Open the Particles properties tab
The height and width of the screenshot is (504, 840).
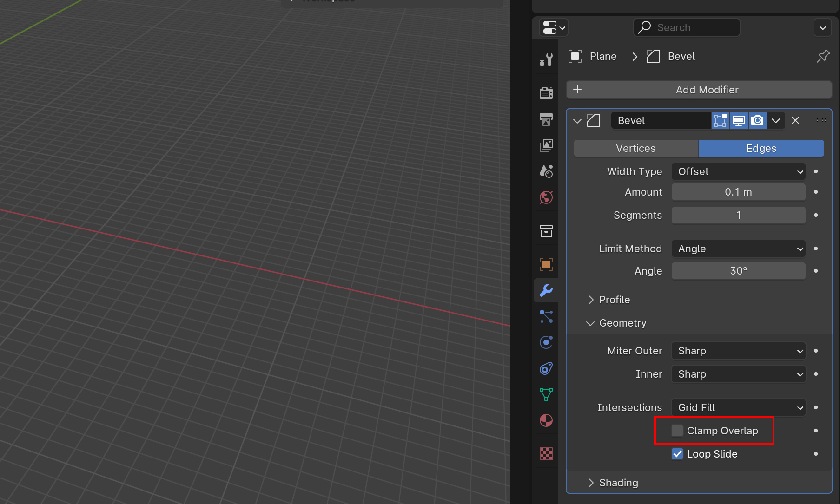click(x=546, y=316)
